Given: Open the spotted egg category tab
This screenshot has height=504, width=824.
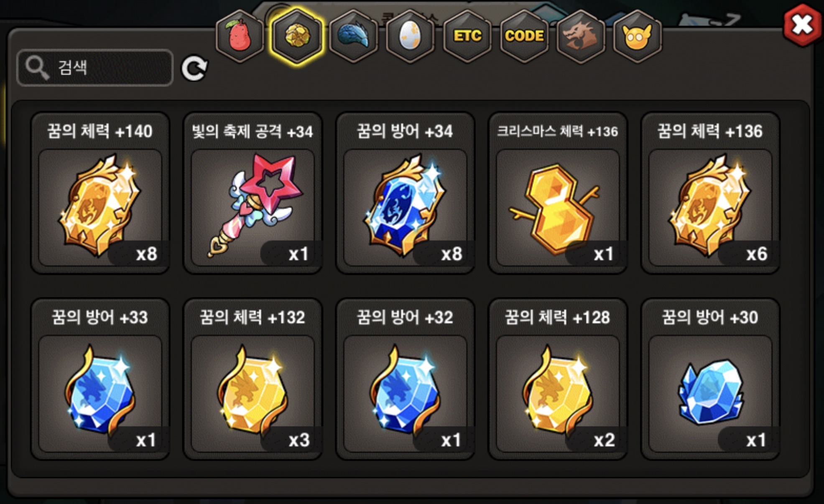Looking at the screenshot, I should [410, 36].
